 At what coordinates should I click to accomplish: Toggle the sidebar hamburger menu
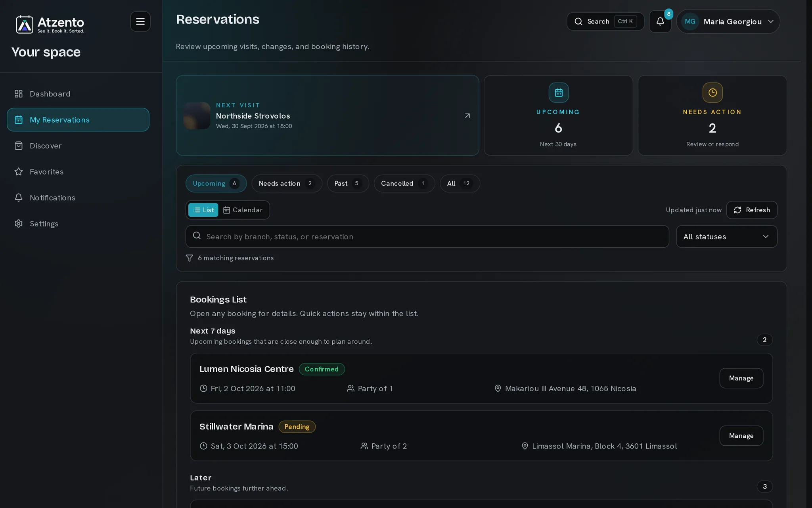click(140, 21)
